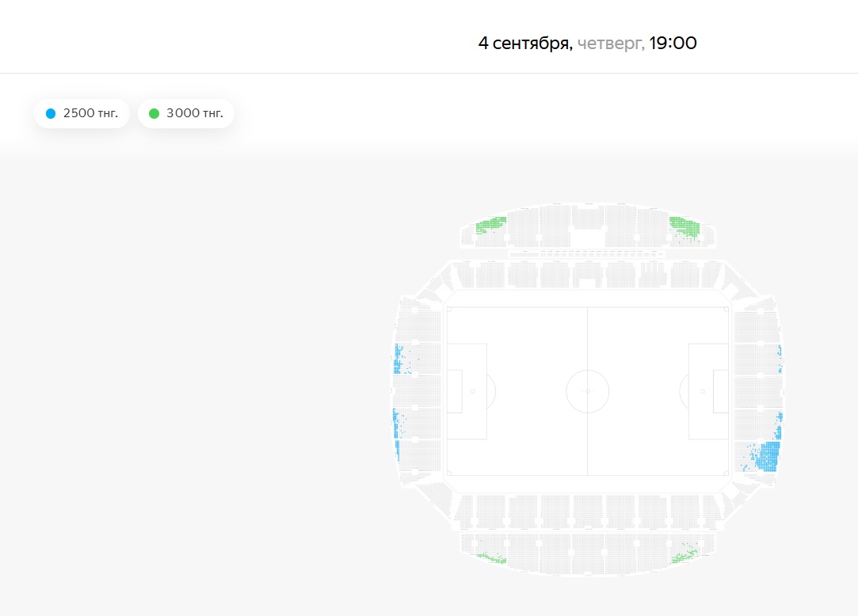Image resolution: width=858 pixels, height=616 pixels.
Task: Click the center circle of the pitch
Action: (x=588, y=392)
